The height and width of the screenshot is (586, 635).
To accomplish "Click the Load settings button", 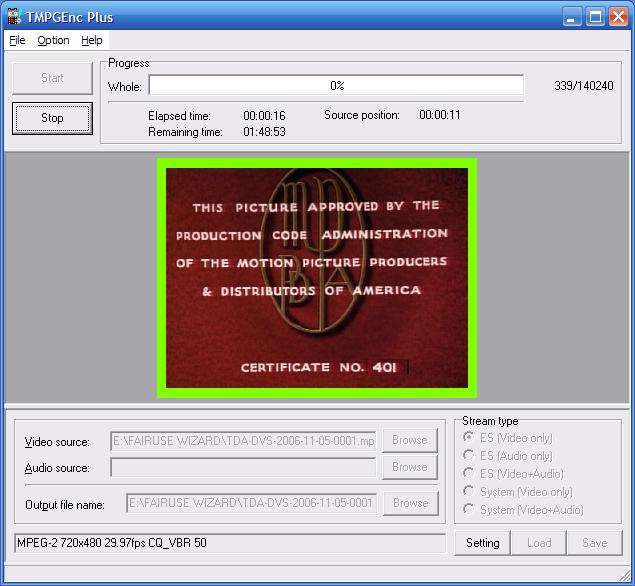I will pyautogui.click(x=539, y=543).
